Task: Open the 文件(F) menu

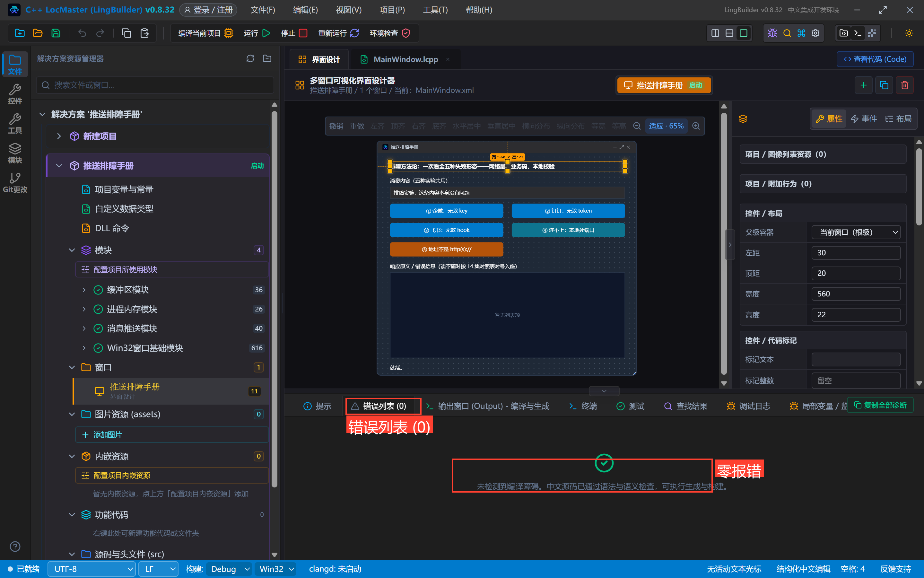Action: (x=263, y=10)
